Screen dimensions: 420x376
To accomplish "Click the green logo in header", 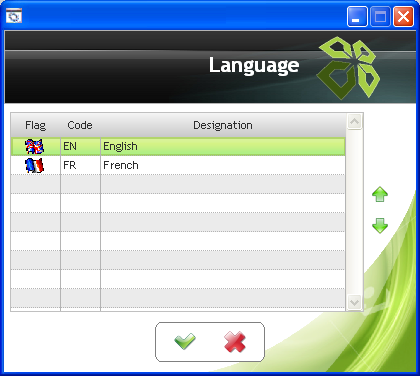I will coord(348,68).
